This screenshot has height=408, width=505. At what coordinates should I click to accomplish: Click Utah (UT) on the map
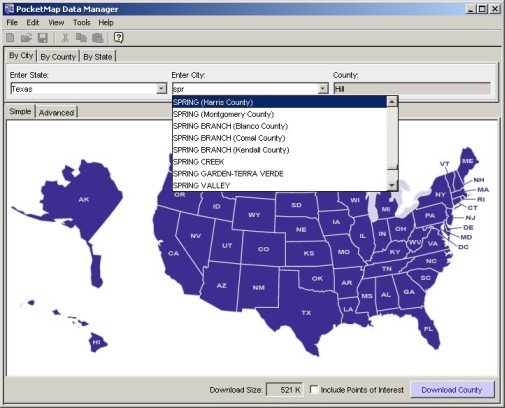pyautogui.click(x=227, y=246)
